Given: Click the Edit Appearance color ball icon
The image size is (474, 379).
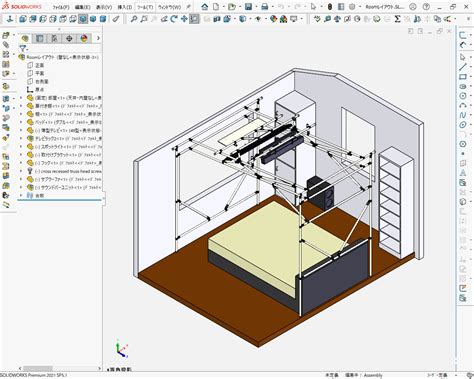Looking at the screenshot, I should coord(274,19).
